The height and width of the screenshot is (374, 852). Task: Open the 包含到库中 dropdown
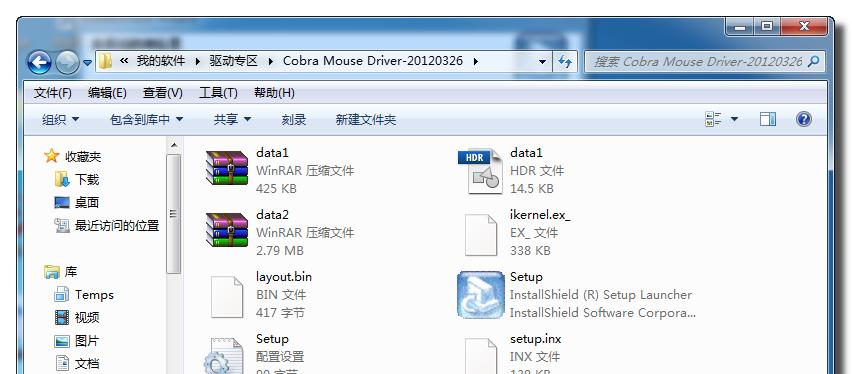pyautogui.click(x=146, y=120)
